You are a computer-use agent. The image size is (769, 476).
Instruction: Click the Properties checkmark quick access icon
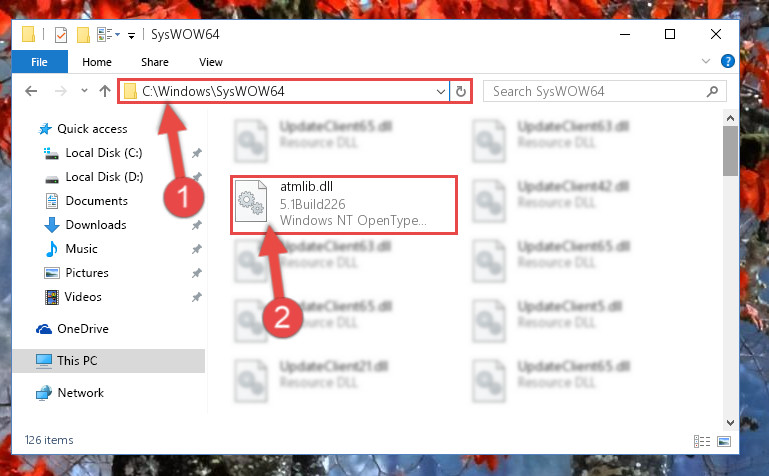point(61,35)
